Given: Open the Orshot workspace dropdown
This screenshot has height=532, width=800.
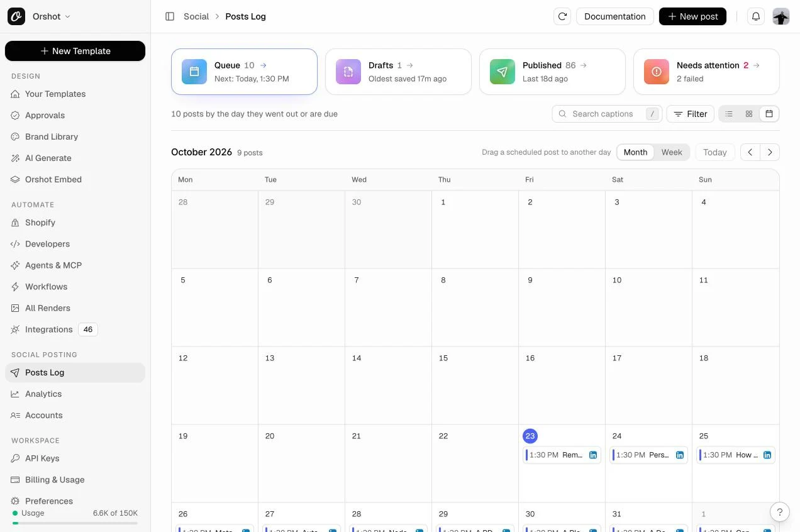Looking at the screenshot, I should pos(52,16).
